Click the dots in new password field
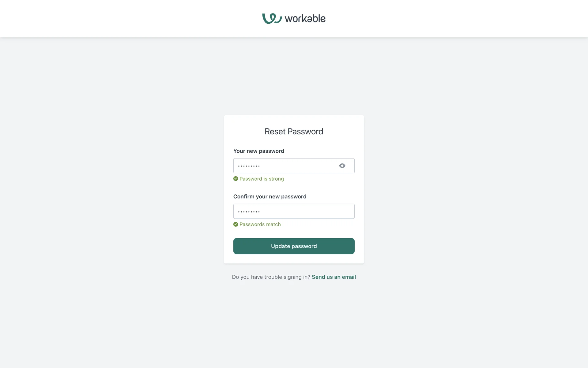Screen dimensions: 588x368 [x=249, y=166]
